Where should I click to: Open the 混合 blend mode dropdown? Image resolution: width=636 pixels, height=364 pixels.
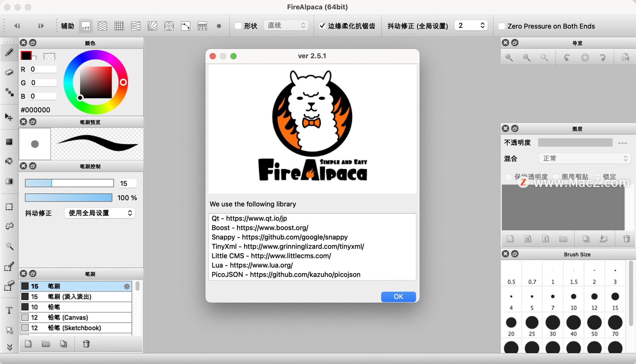pyautogui.click(x=584, y=159)
